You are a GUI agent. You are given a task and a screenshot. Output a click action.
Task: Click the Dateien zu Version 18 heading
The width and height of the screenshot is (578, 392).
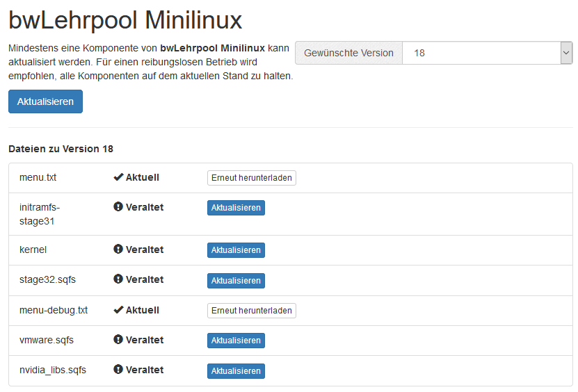click(x=61, y=149)
